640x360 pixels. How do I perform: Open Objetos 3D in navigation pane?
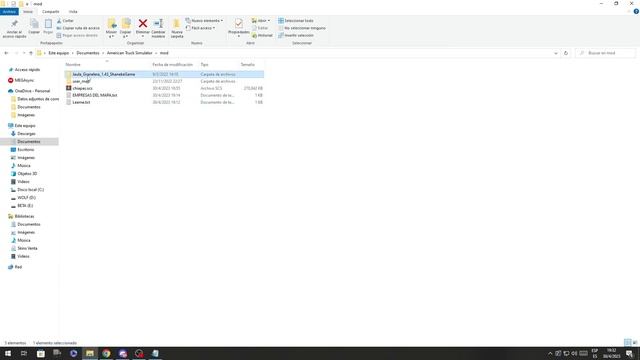[27, 173]
